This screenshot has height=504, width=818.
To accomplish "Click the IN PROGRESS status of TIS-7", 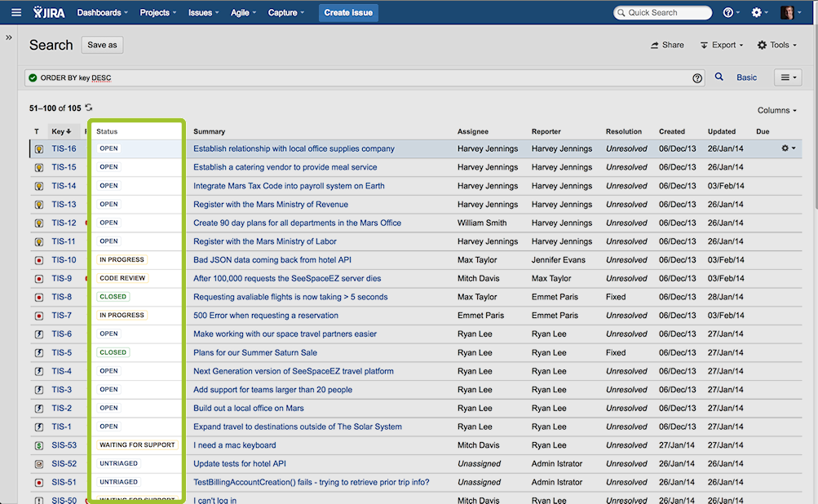I will point(122,315).
